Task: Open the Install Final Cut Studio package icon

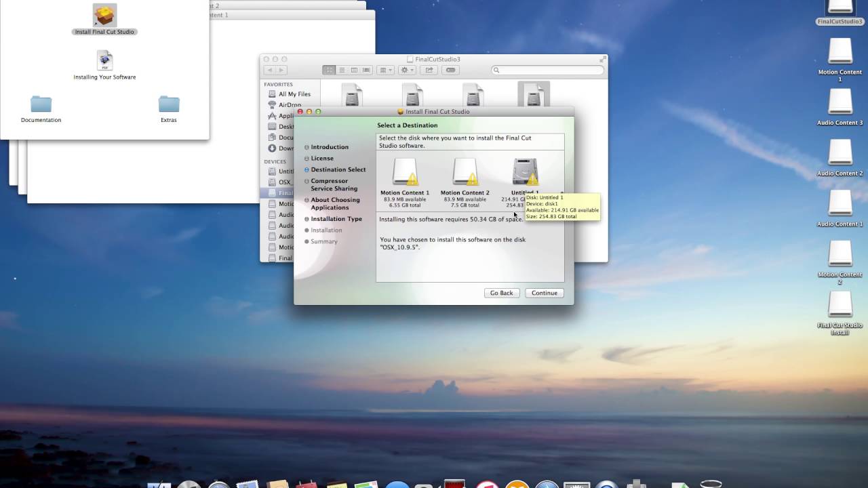Action: click(x=104, y=16)
